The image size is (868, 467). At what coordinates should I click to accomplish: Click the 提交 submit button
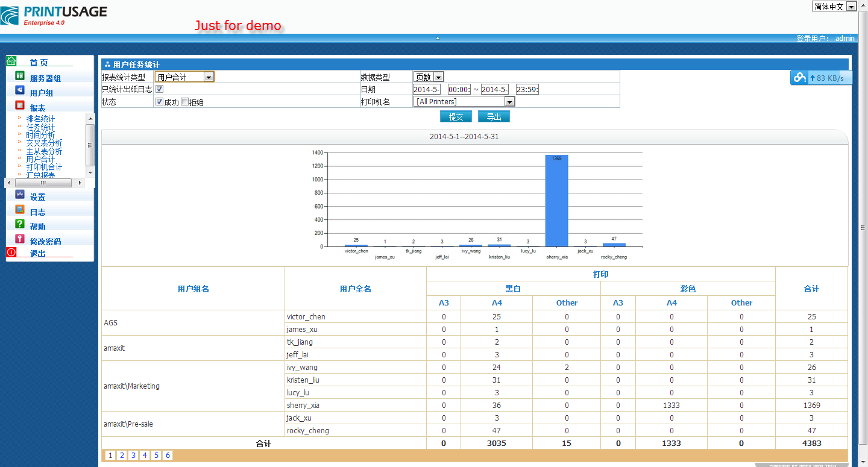456,116
